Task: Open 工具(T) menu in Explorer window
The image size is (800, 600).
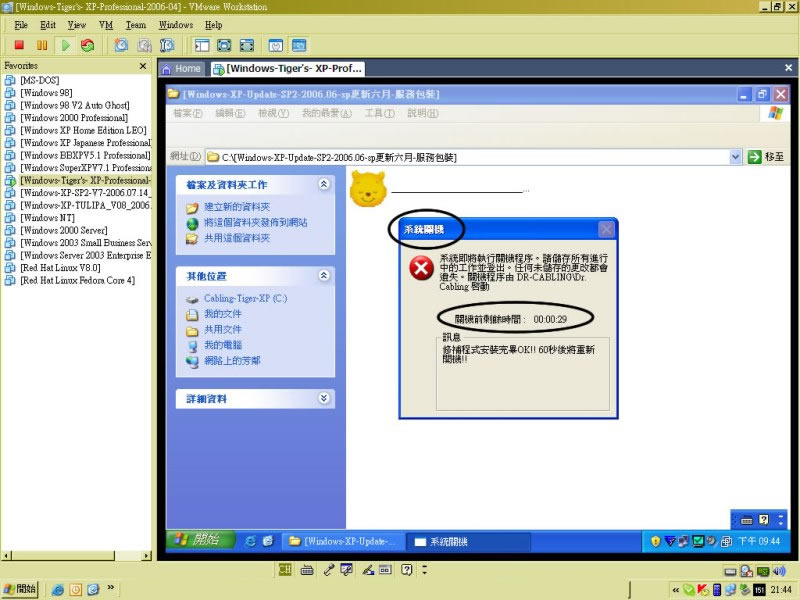Action: click(379, 113)
